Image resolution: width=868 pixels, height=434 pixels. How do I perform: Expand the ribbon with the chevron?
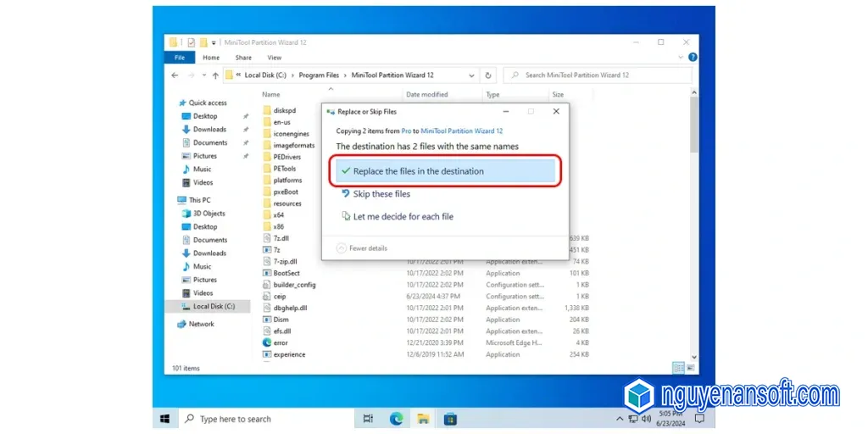[681, 57]
